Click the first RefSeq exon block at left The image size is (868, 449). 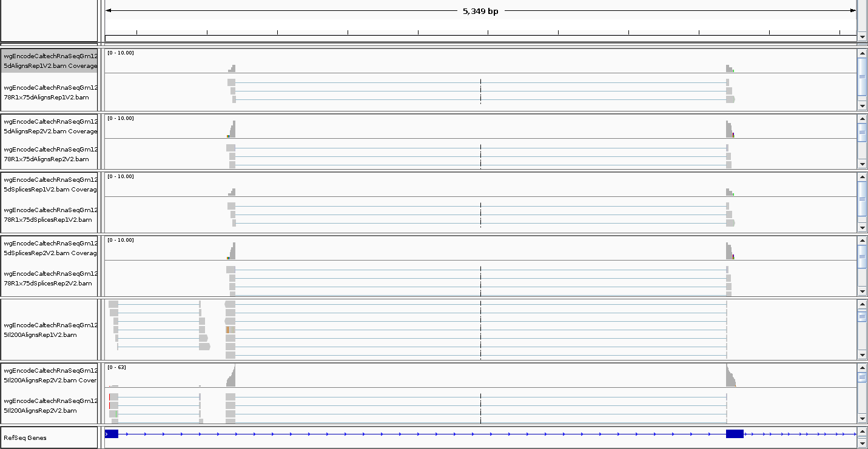112,434
